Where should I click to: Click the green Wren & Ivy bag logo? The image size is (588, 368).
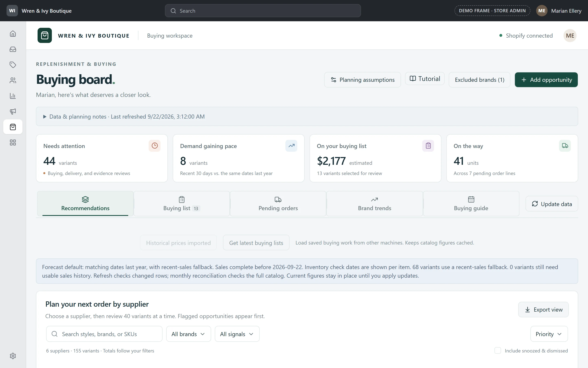(x=45, y=36)
